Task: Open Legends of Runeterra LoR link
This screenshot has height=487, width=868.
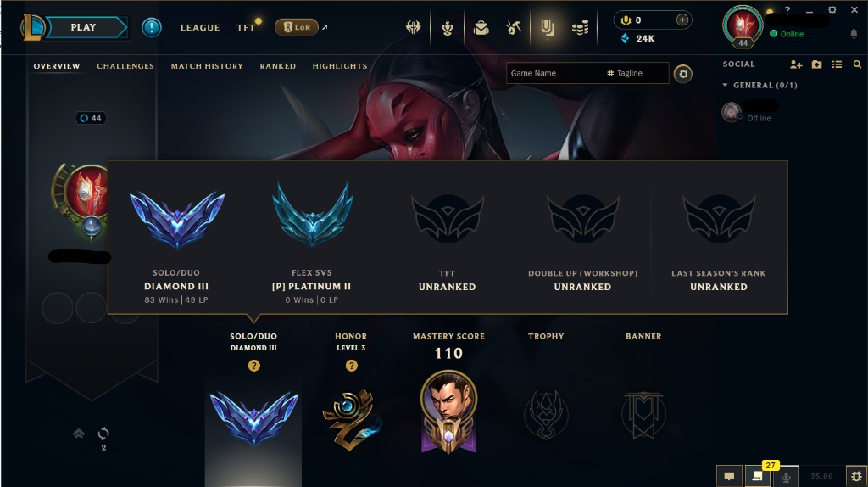Action: tap(298, 26)
